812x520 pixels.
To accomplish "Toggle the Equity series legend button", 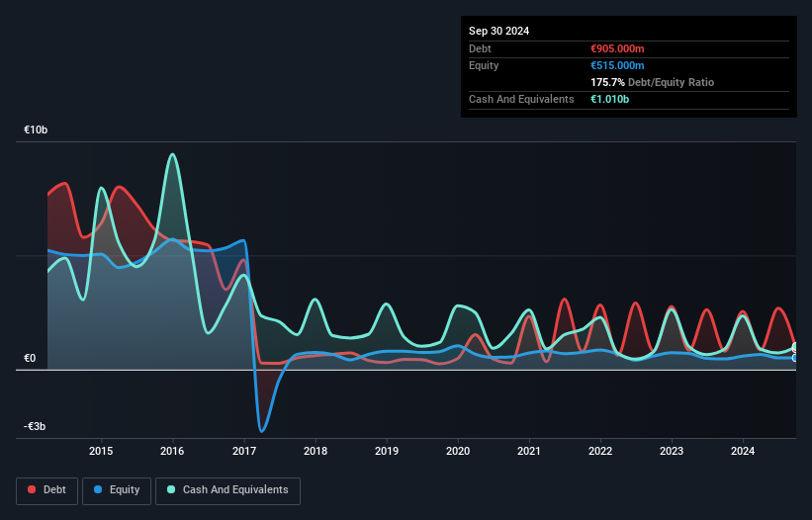I will click(117, 490).
